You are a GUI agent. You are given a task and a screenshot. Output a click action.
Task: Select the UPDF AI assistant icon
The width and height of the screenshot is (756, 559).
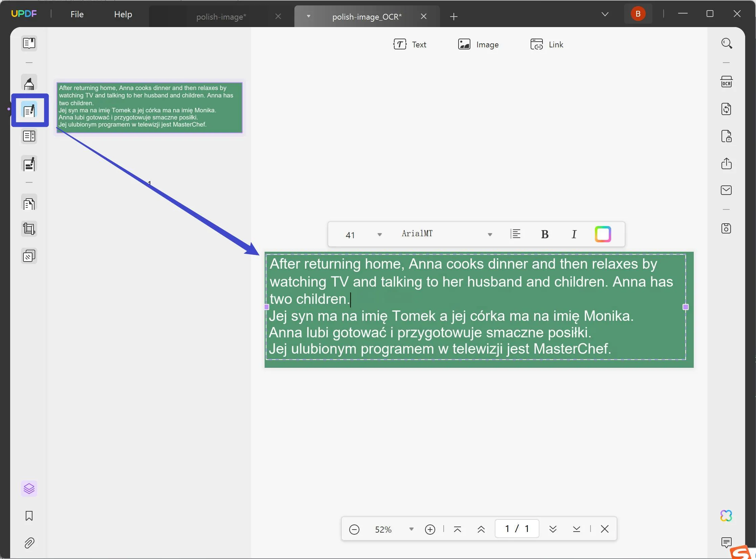tap(726, 516)
